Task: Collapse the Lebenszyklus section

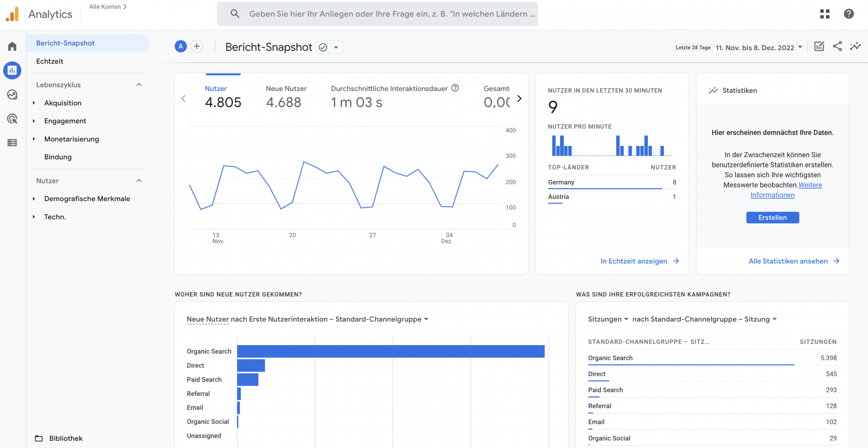Action: tap(139, 85)
